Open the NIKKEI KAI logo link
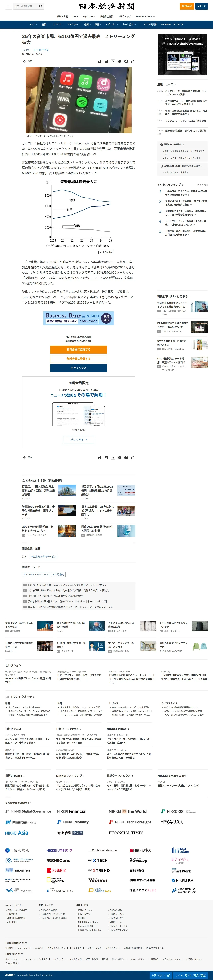213x980 pixels. [183, 880]
